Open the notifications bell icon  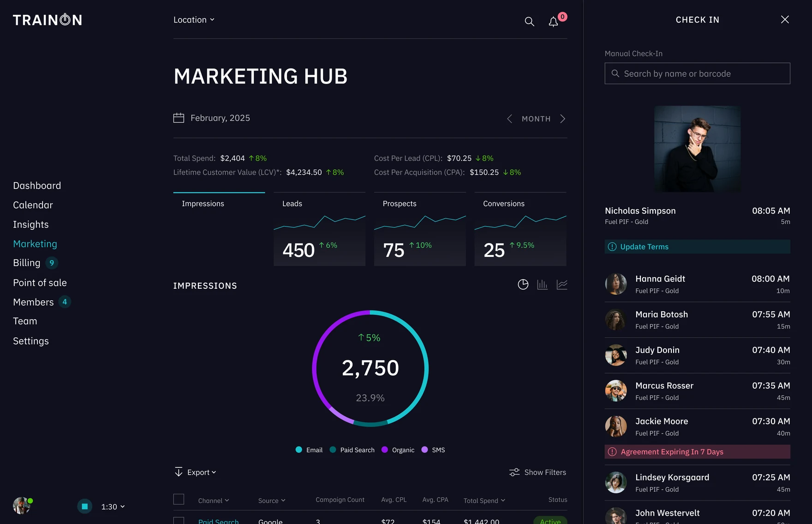tap(553, 22)
